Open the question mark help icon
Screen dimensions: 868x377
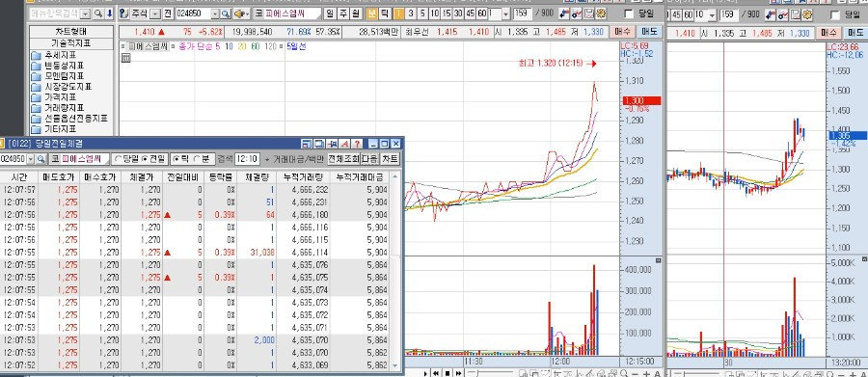[358, 144]
